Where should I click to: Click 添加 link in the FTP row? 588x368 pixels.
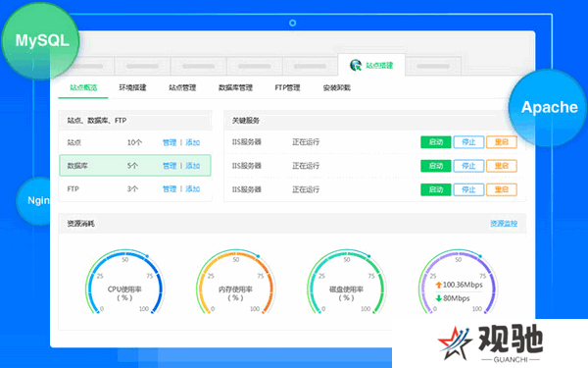(193, 188)
